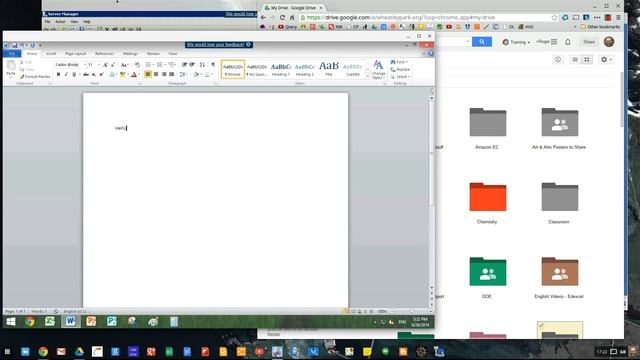Open the line spacing dropdown in Word

tap(183, 74)
